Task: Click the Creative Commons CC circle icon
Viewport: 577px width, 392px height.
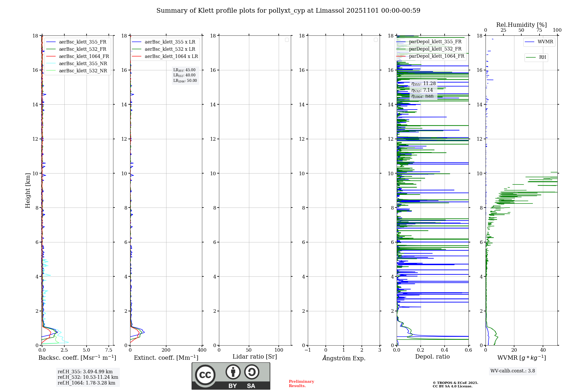Action: coord(205,375)
